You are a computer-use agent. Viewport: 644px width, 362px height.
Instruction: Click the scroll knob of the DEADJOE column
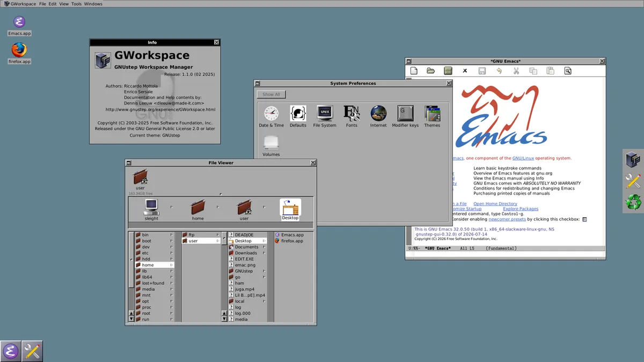tap(224, 239)
